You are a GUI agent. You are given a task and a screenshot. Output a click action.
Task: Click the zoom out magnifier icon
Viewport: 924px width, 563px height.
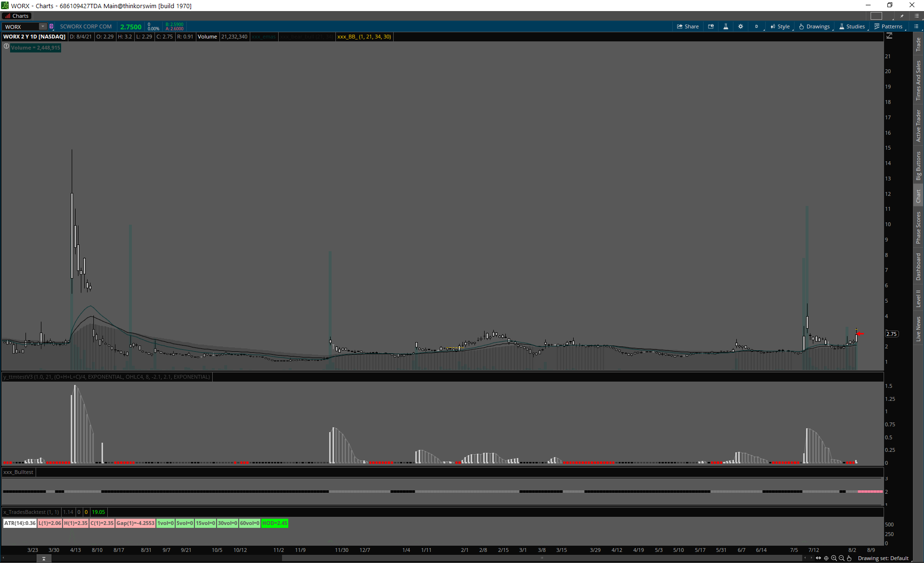click(x=842, y=558)
